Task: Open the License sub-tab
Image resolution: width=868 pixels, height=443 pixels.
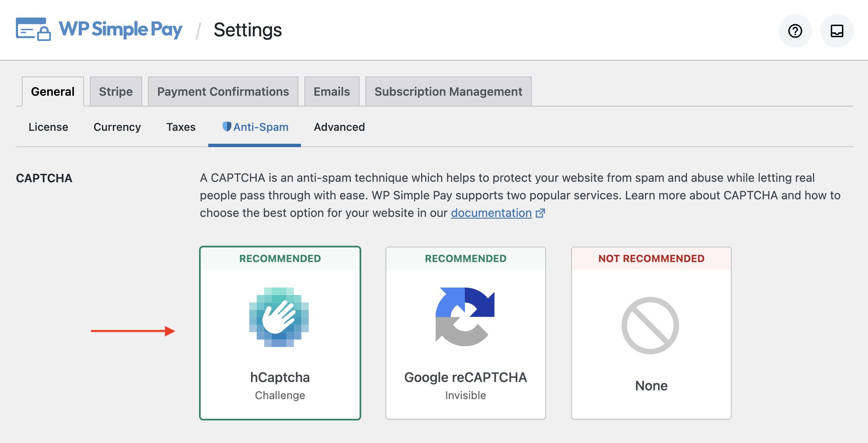Action: point(48,127)
